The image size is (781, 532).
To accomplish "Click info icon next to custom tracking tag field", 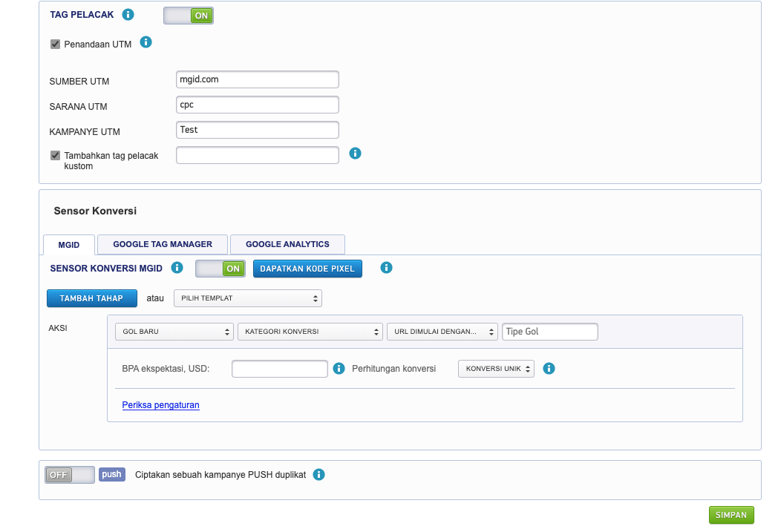I will point(355,154).
